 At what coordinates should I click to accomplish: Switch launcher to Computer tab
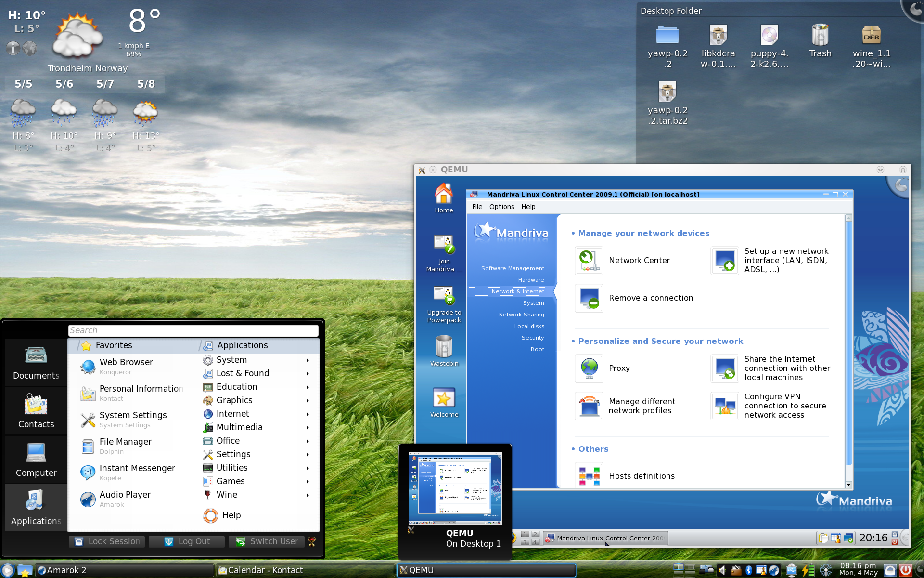coord(36,460)
